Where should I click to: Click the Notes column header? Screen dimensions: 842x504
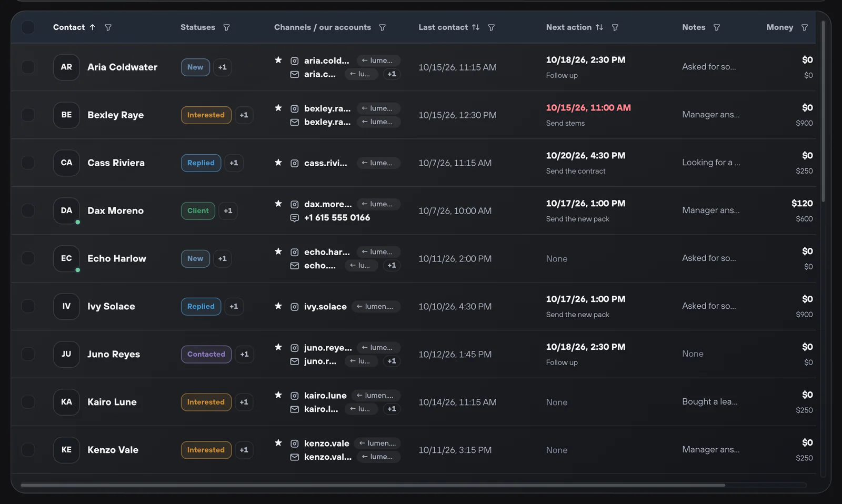coord(694,27)
